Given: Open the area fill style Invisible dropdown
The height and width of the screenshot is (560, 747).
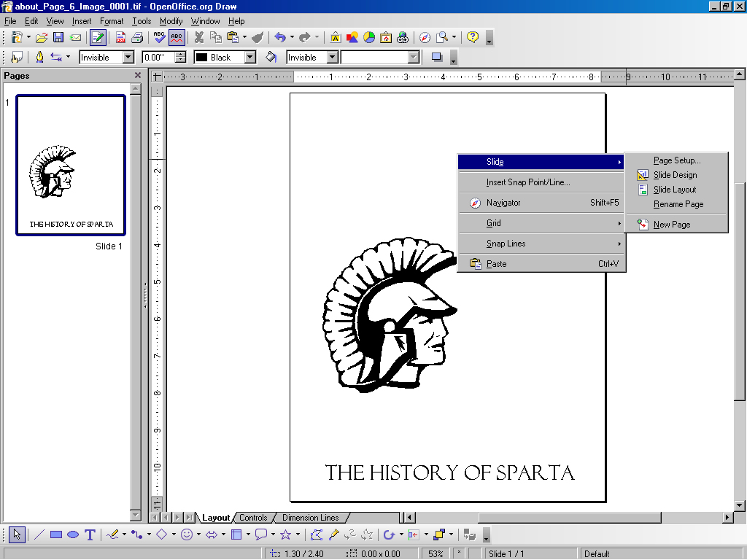Looking at the screenshot, I should 332,57.
